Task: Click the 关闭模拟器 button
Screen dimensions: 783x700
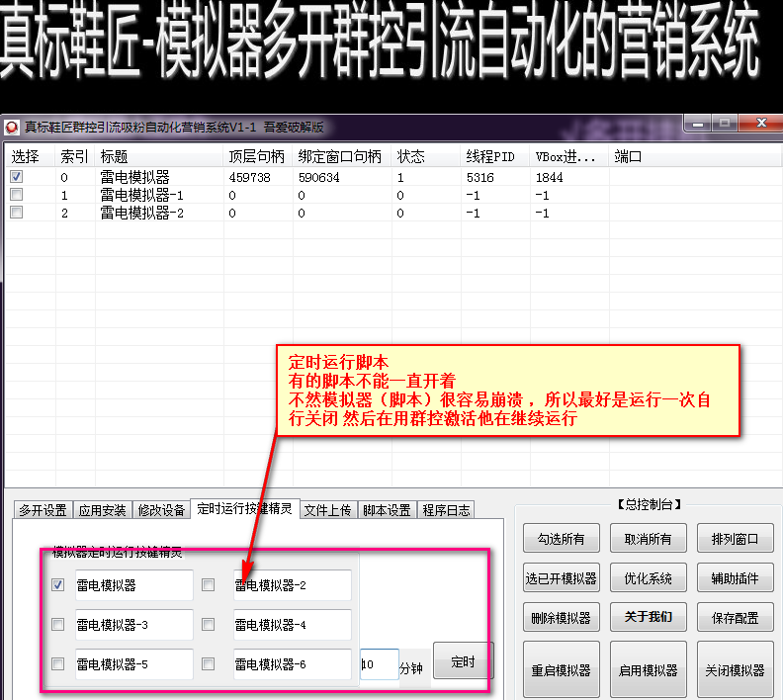Action: tap(736, 669)
